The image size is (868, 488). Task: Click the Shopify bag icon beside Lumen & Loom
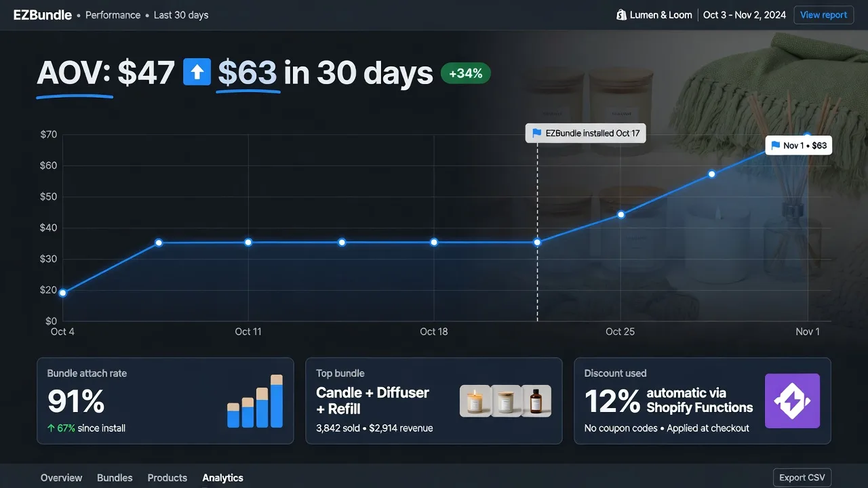pyautogui.click(x=620, y=15)
